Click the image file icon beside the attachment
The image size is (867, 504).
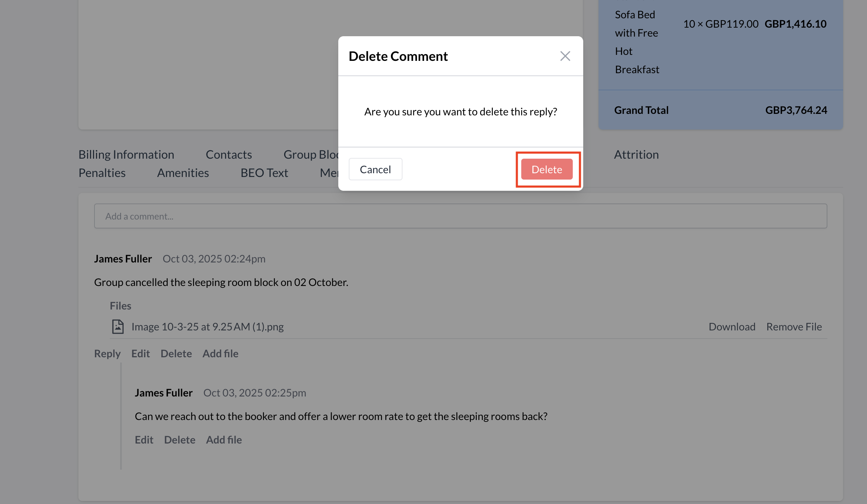pyautogui.click(x=118, y=327)
